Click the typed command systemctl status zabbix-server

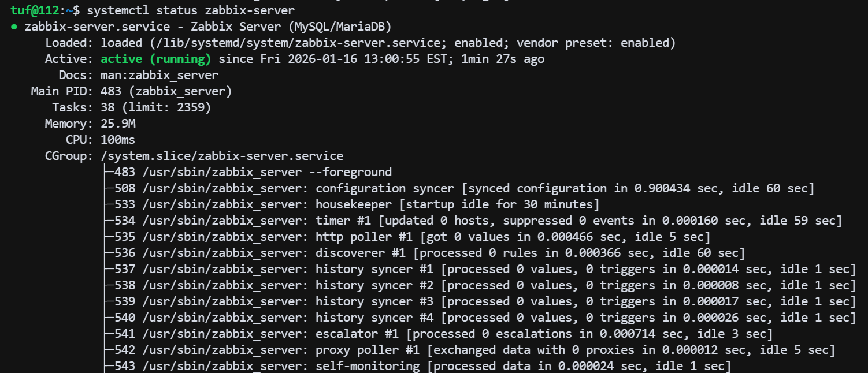[190, 10]
